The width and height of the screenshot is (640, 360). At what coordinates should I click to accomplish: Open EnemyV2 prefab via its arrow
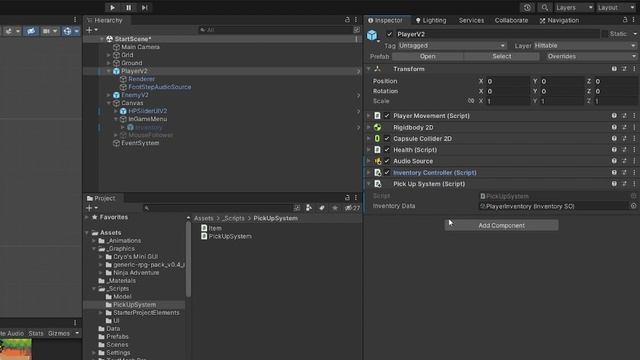(x=358, y=96)
